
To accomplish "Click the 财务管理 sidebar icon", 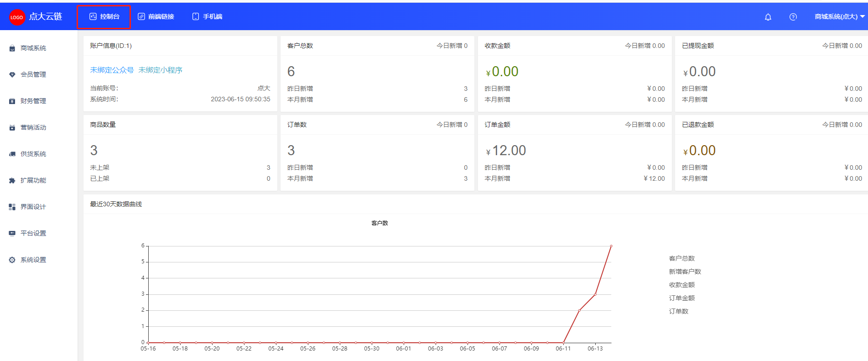I will tap(12, 101).
